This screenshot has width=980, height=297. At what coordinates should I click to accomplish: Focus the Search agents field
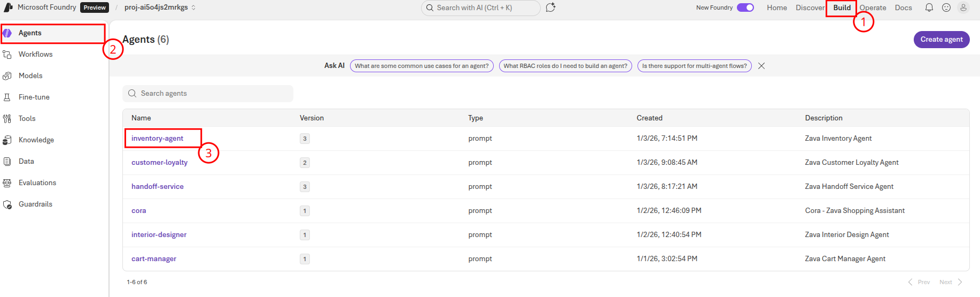[x=208, y=94]
